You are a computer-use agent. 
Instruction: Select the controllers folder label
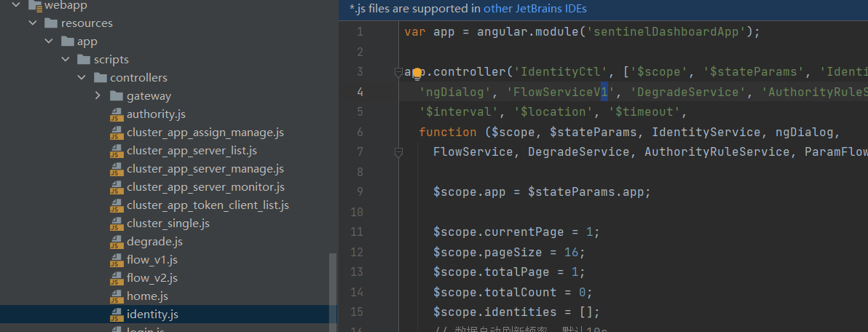138,78
